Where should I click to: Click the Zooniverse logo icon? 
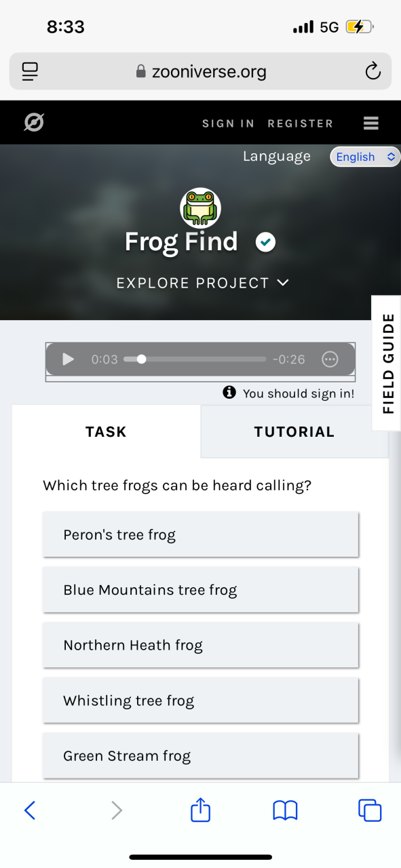click(34, 123)
